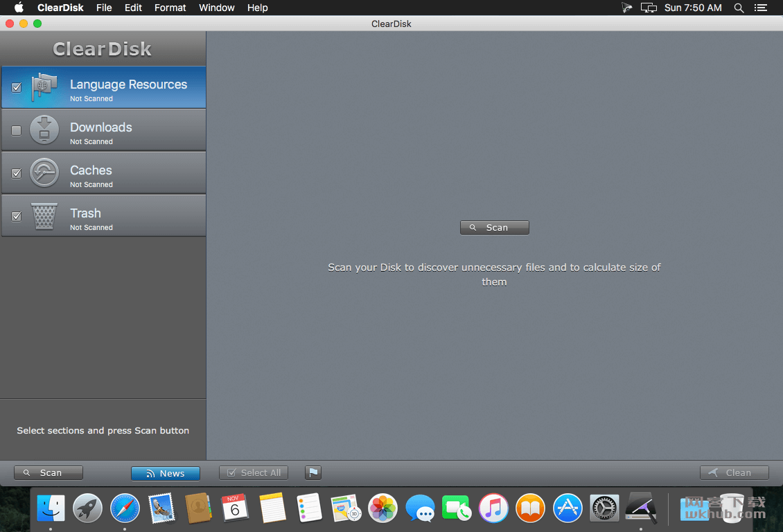Open Finder from the Dock
The height and width of the screenshot is (532, 783).
(51, 508)
